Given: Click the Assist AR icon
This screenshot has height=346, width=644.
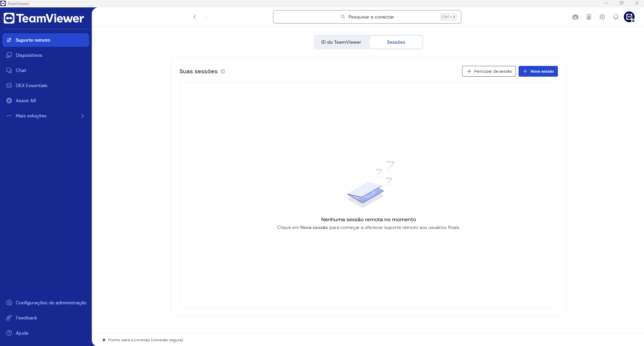Looking at the screenshot, I should click(x=9, y=101).
